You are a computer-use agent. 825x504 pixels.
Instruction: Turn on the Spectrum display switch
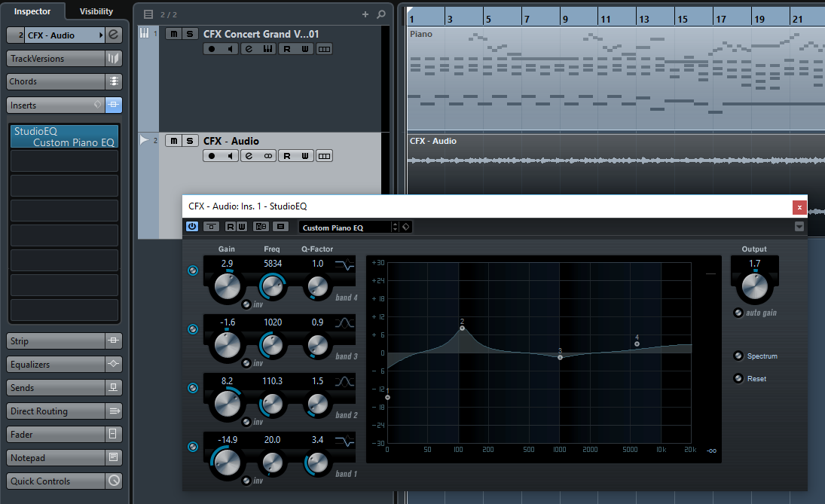pyautogui.click(x=738, y=356)
